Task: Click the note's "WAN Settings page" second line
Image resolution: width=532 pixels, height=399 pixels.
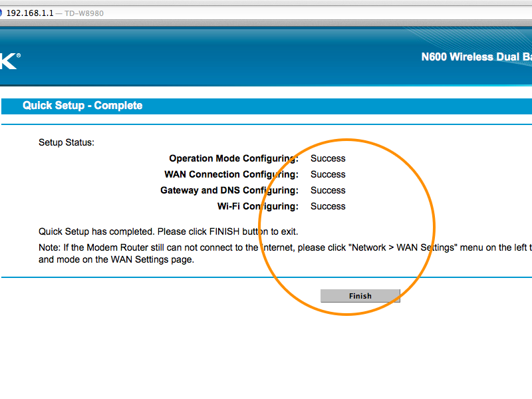Action: click(x=116, y=259)
